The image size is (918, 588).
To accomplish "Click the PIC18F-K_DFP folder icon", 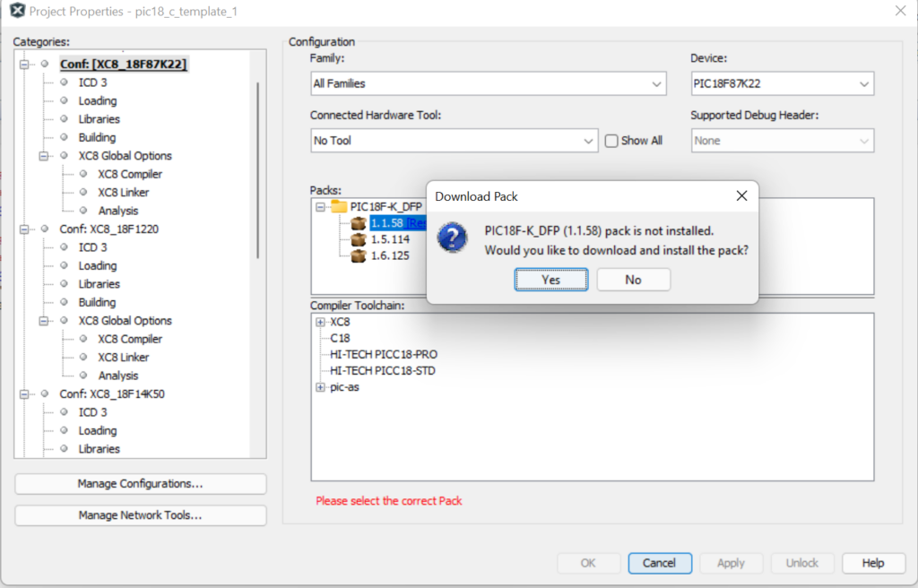I will (x=339, y=206).
